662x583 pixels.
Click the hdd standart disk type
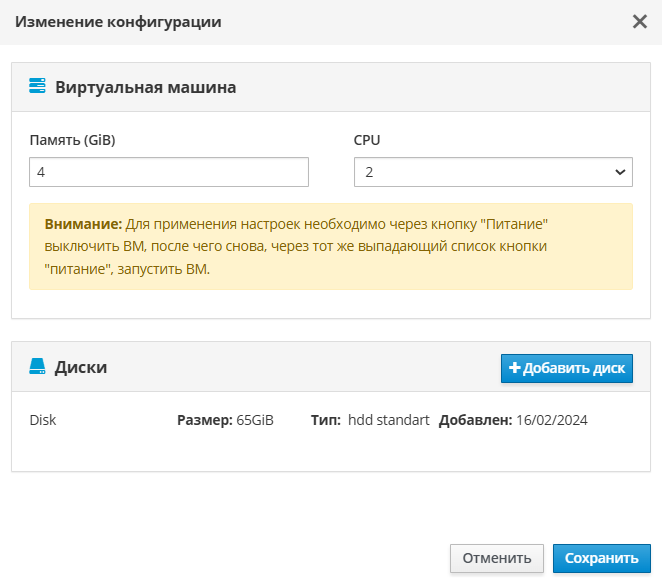point(388,420)
